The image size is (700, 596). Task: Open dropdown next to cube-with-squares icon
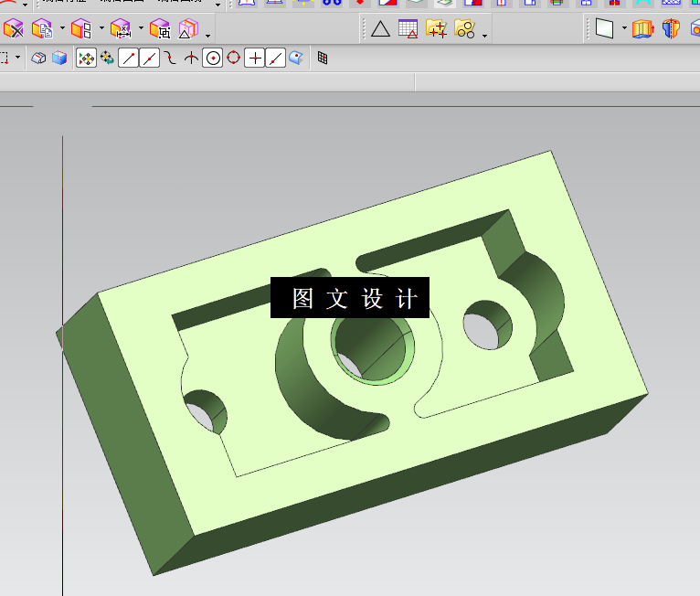[x=101, y=28]
